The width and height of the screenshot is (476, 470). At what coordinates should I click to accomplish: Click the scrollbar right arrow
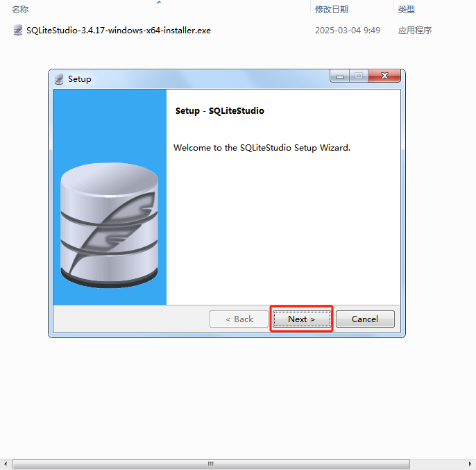[470, 464]
